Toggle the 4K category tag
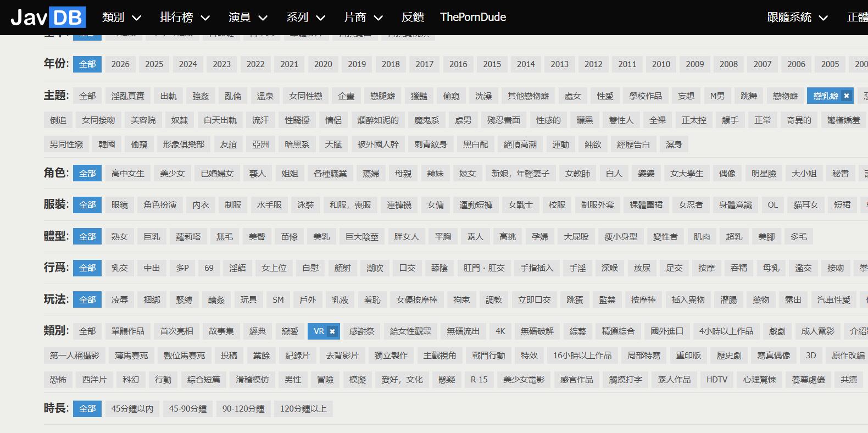The width and height of the screenshot is (868, 433). [500, 331]
